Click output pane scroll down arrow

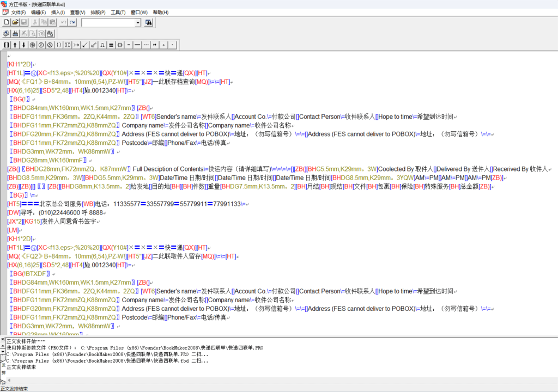tap(3, 352)
